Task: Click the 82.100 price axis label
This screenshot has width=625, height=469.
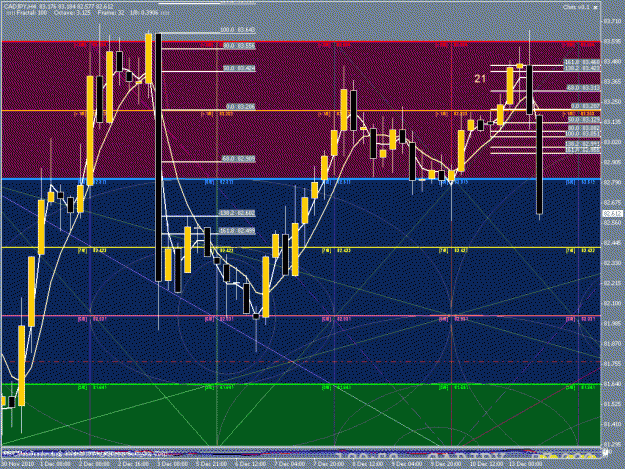Action: pos(612,304)
